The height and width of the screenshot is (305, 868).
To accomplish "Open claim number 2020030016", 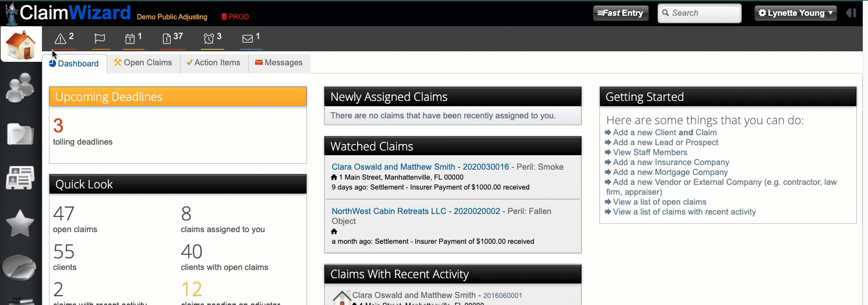I will point(486,167).
